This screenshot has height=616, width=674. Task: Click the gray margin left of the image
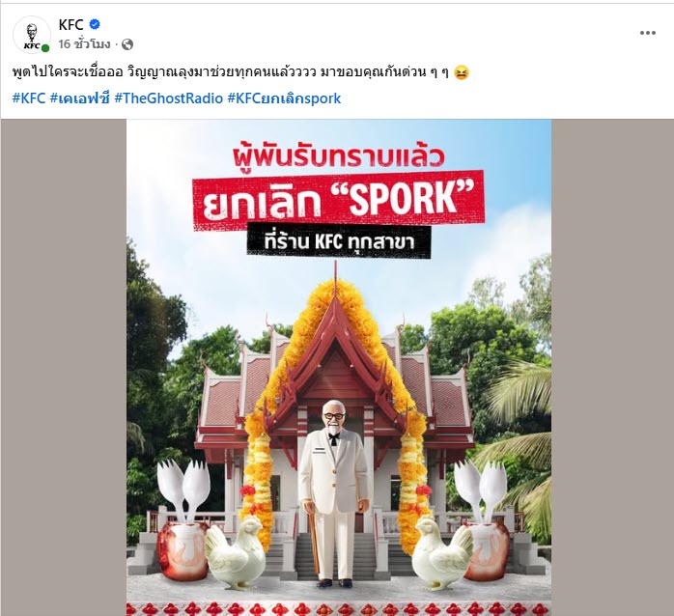pos(64,368)
